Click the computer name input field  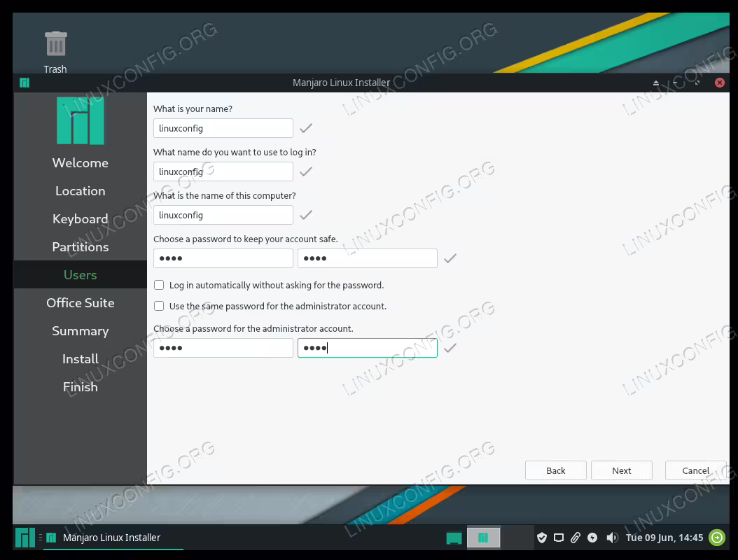pyautogui.click(x=223, y=215)
